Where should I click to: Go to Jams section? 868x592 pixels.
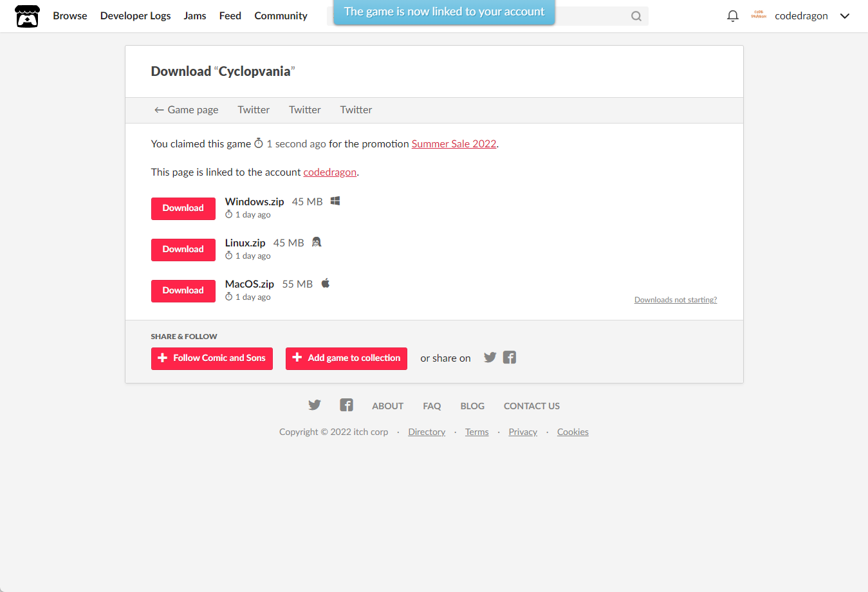[x=195, y=15]
